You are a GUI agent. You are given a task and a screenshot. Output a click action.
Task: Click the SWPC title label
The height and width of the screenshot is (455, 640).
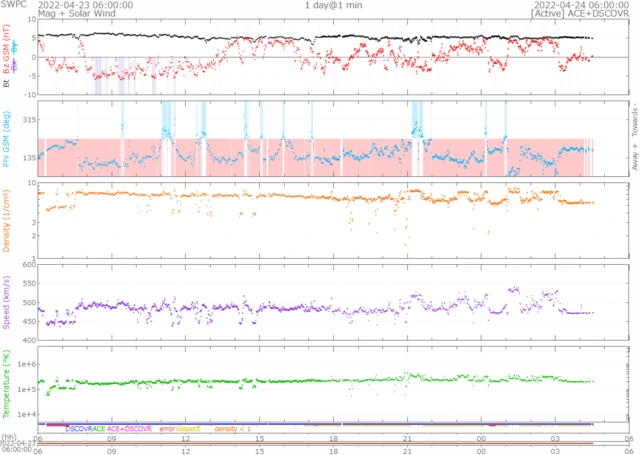click(x=14, y=5)
